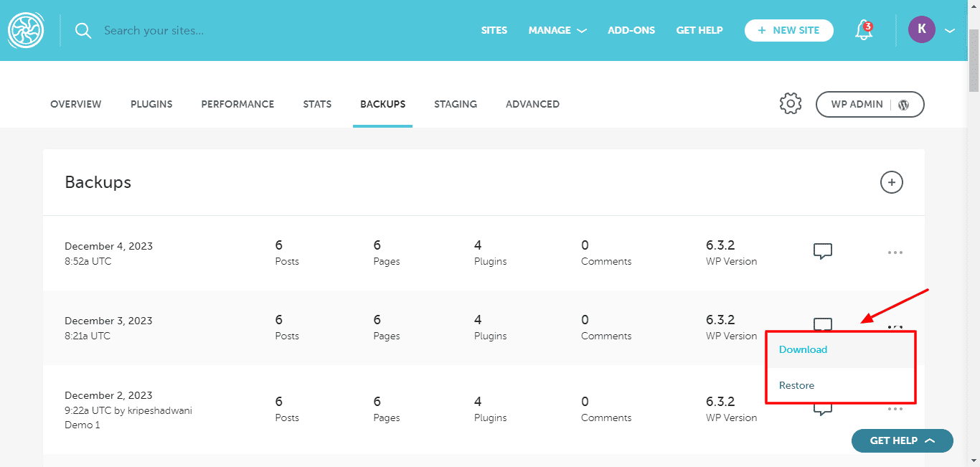Image resolution: width=980 pixels, height=467 pixels.
Task: Click the New Site button
Action: [x=788, y=30]
